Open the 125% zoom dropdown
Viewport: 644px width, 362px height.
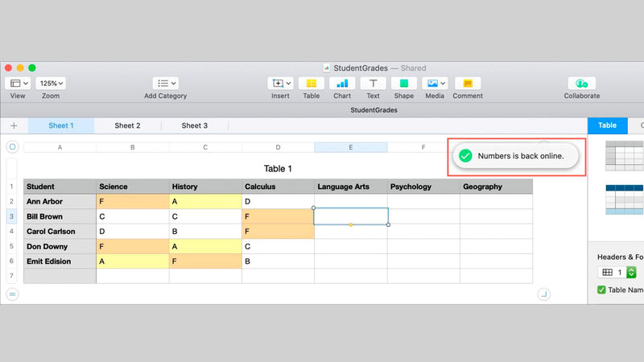click(51, 83)
